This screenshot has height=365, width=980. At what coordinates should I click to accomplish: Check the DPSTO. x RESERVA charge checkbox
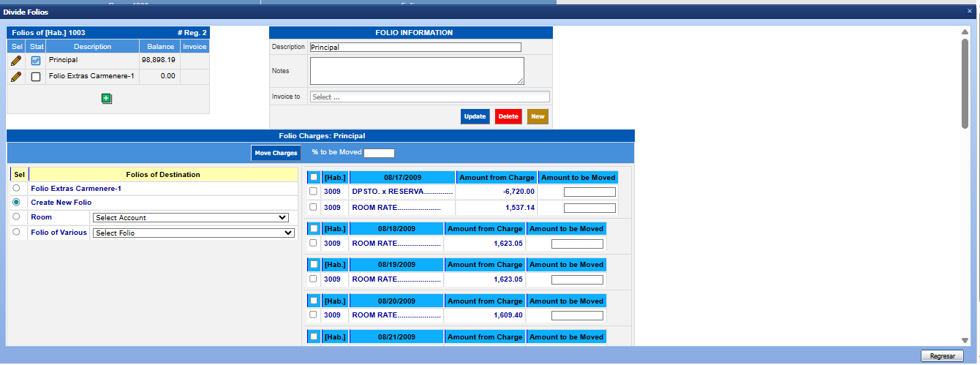click(x=313, y=192)
